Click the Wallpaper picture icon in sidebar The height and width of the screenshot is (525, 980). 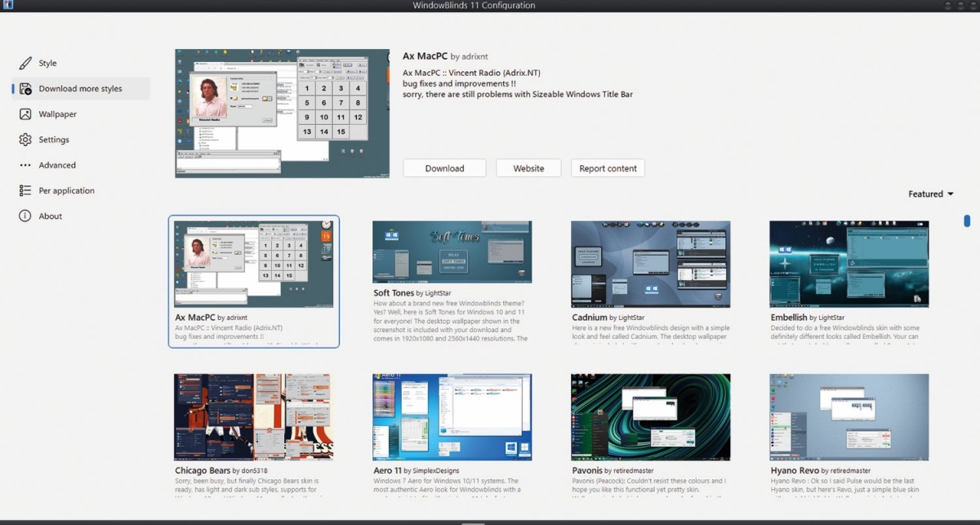(25, 114)
